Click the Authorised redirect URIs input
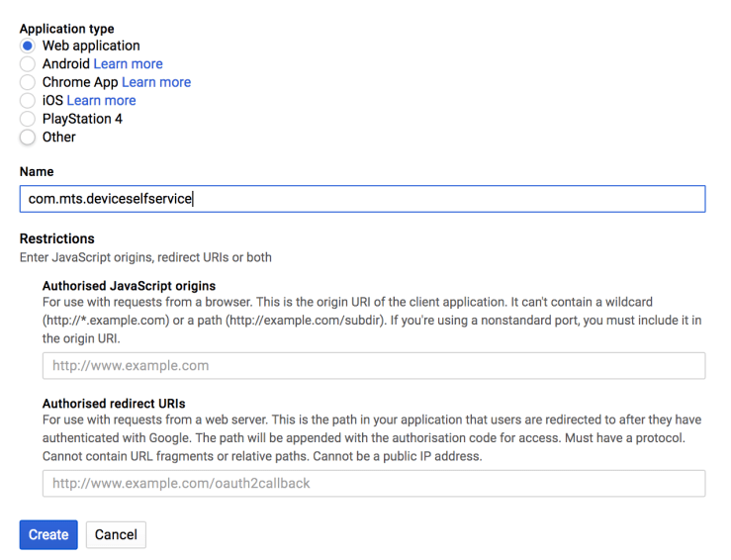The width and height of the screenshot is (731, 560). tap(373, 484)
